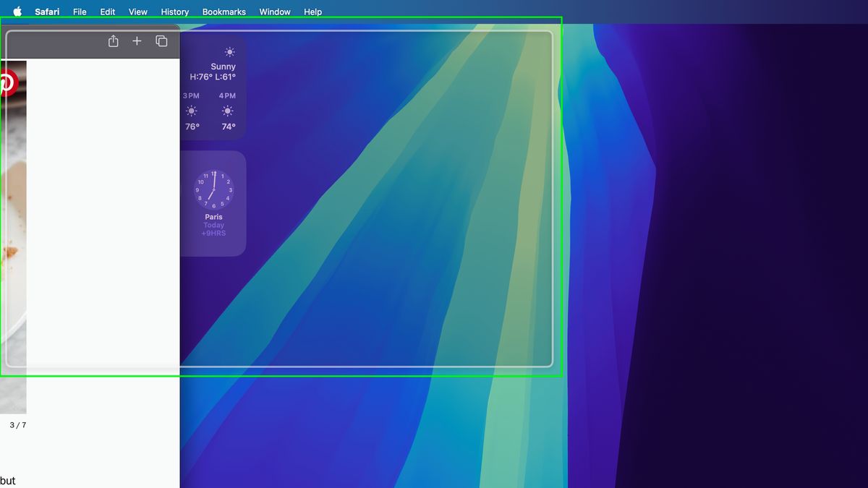Select the Paris analog clock face

tap(213, 188)
